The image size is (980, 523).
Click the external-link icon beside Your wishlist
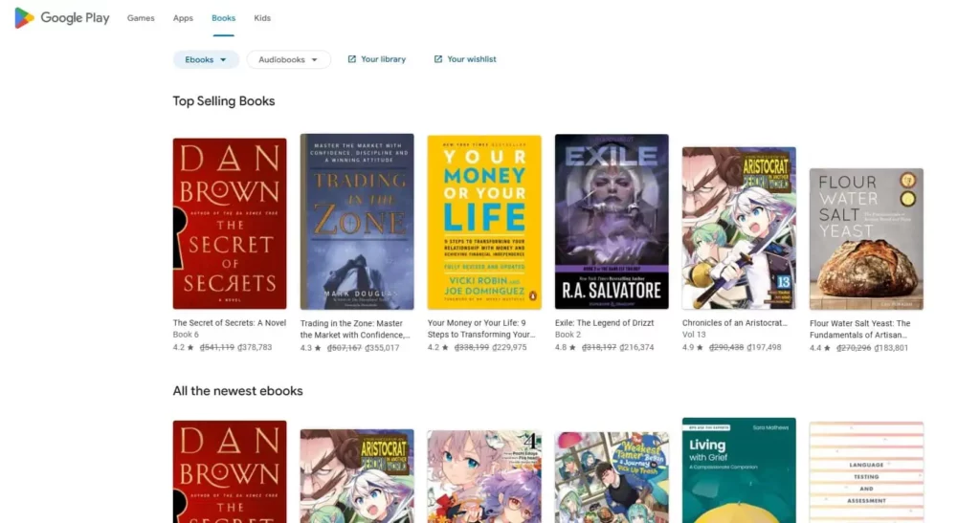pyautogui.click(x=438, y=59)
